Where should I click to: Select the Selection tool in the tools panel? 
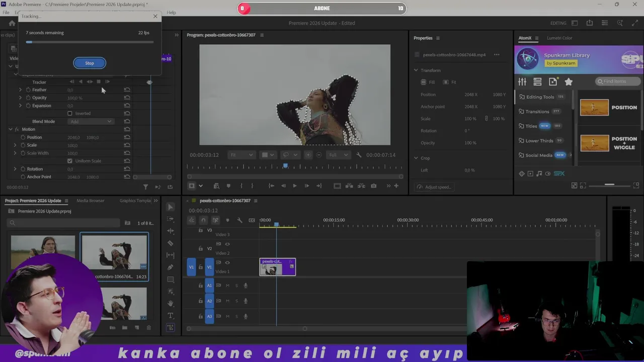171,207
